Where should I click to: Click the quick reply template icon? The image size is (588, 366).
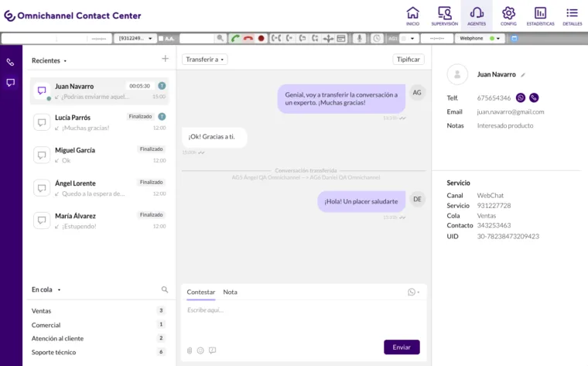[212, 351]
